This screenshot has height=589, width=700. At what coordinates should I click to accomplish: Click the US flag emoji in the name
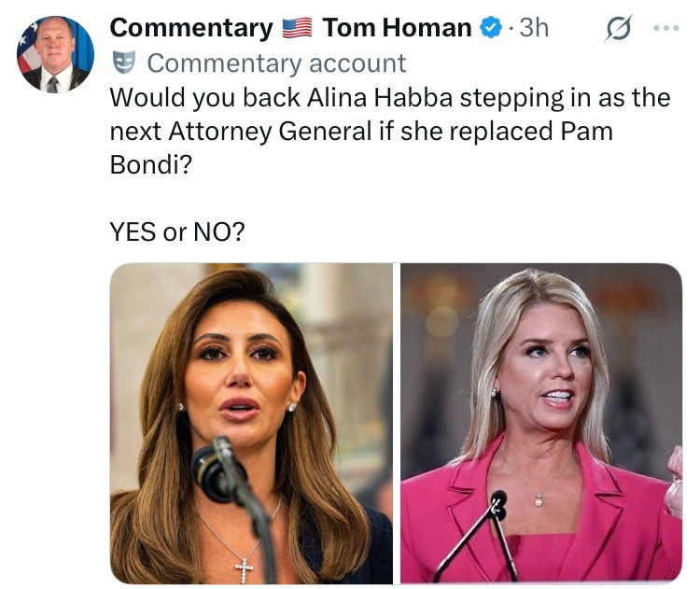click(297, 29)
